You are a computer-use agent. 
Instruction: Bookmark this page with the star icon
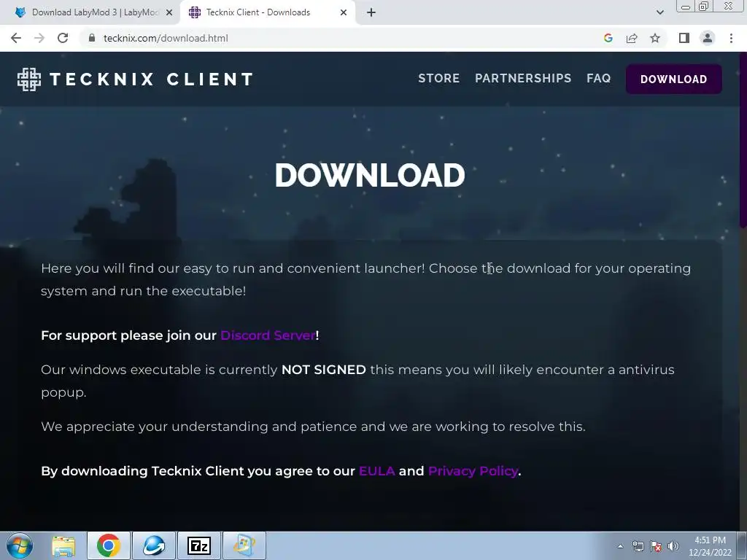coord(655,38)
